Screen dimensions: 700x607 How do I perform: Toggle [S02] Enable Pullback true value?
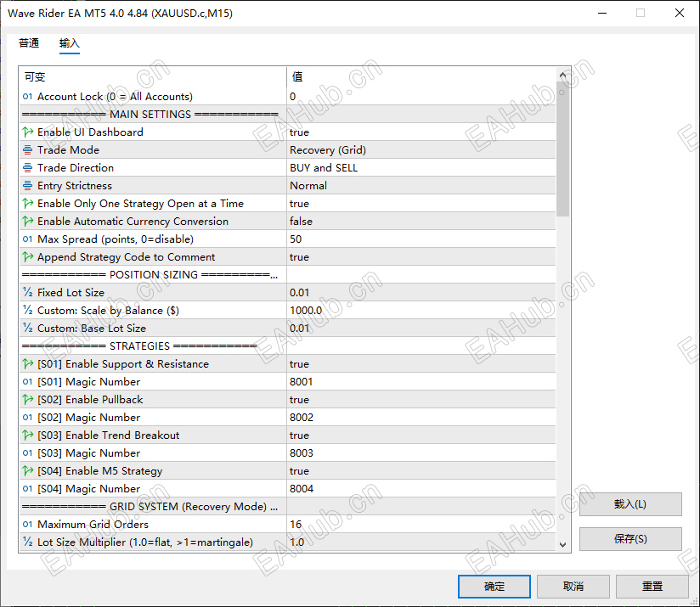(x=421, y=400)
